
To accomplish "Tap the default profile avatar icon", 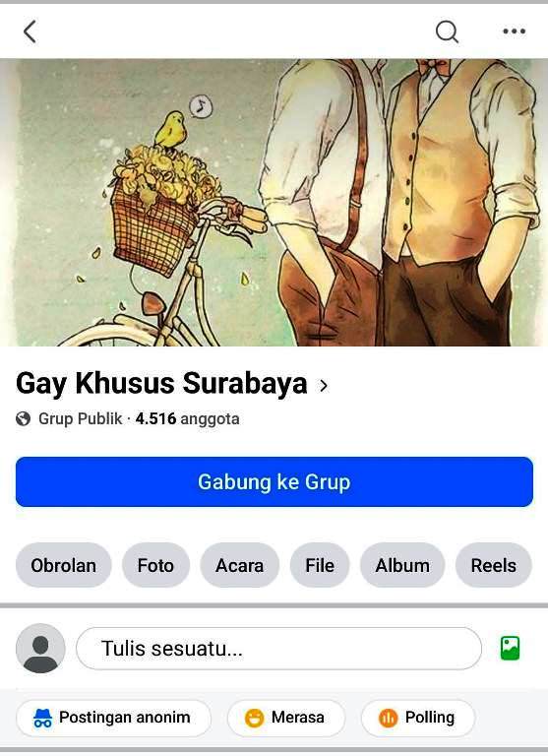I will [x=40, y=648].
